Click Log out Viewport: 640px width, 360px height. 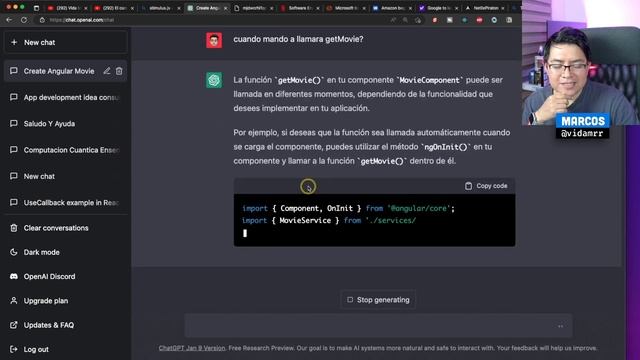pos(65,349)
